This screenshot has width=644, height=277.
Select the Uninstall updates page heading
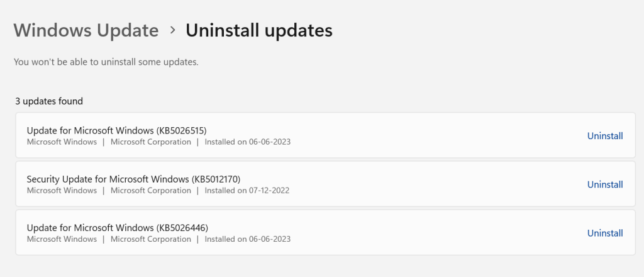258,30
